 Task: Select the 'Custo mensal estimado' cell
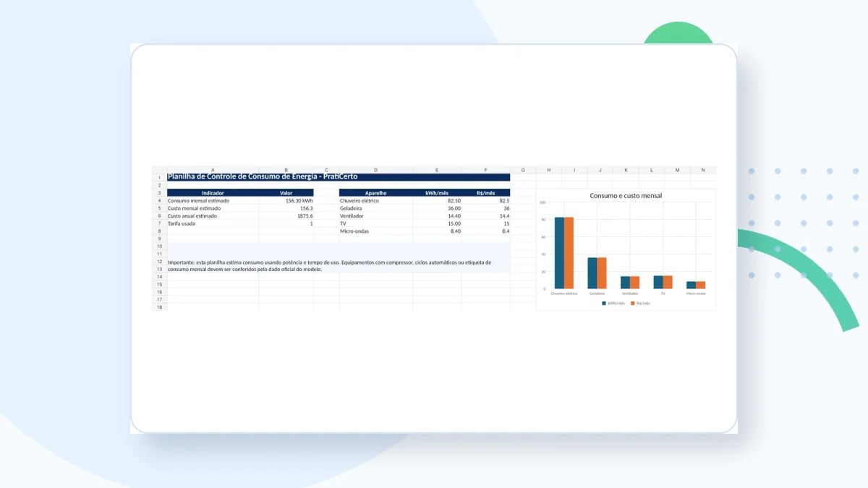tap(213, 208)
